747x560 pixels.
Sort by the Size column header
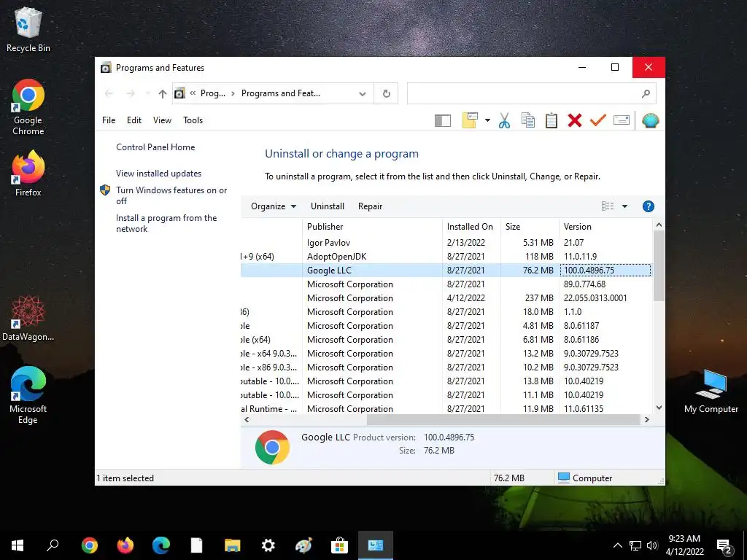coord(530,227)
